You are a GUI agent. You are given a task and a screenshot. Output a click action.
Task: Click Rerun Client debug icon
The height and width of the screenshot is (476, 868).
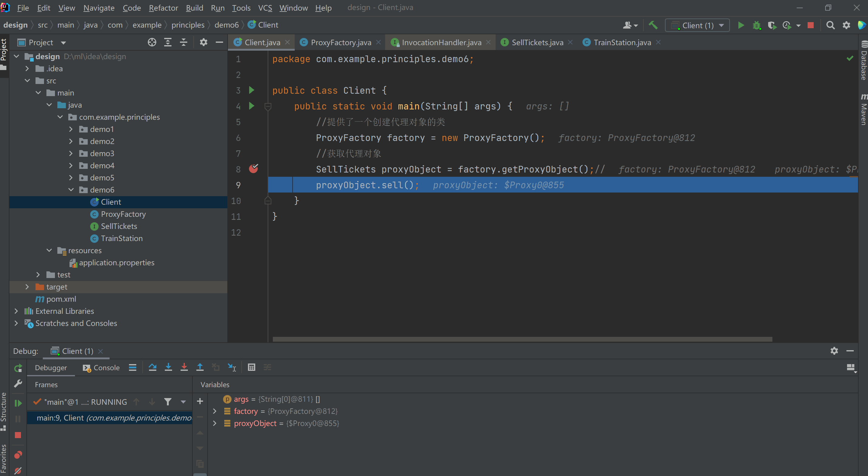18,368
